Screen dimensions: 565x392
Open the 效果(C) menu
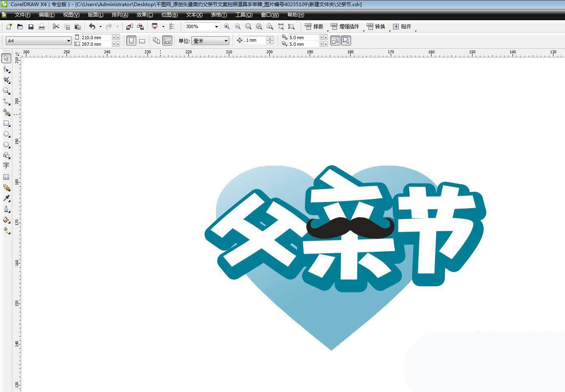click(x=145, y=15)
